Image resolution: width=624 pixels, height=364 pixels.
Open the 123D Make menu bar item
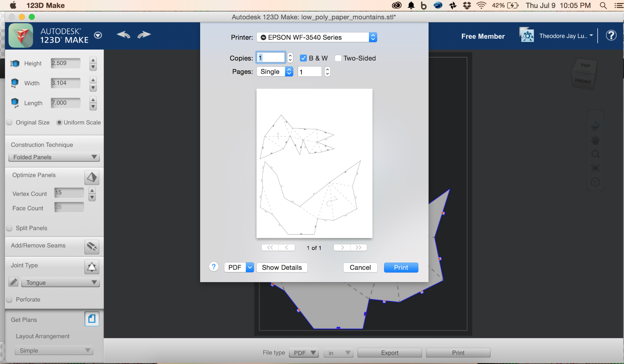(46, 5)
